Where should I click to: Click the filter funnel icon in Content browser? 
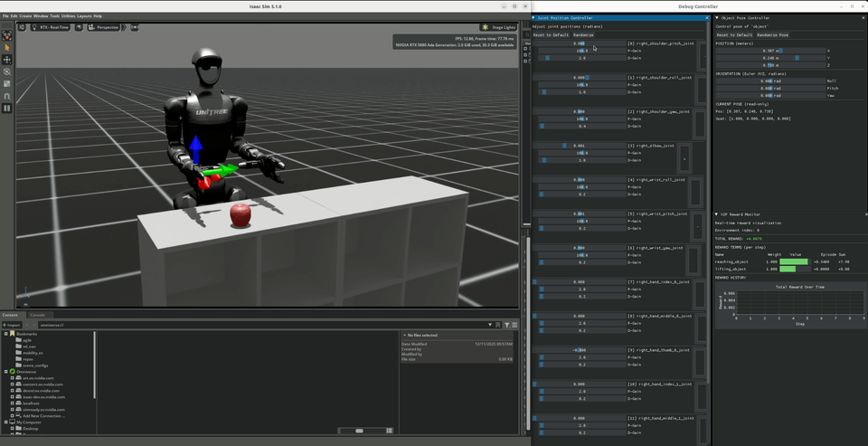[506, 325]
